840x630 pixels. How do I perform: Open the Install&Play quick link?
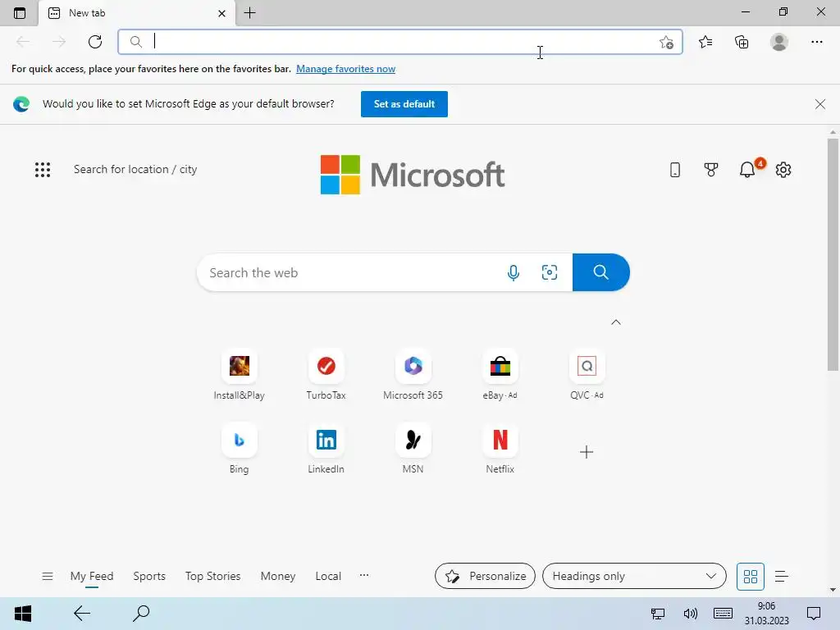pyautogui.click(x=239, y=375)
